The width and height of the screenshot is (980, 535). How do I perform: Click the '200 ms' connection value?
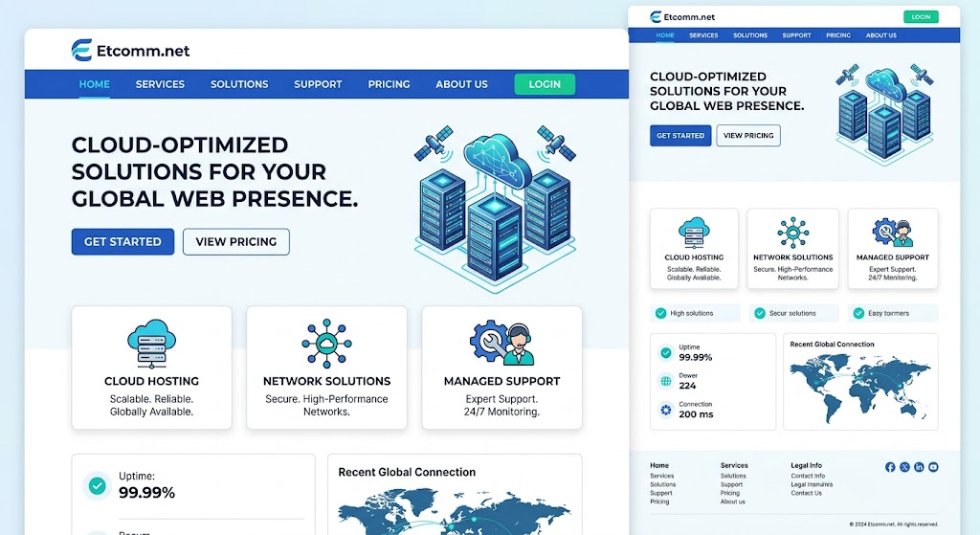pos(696,414)
